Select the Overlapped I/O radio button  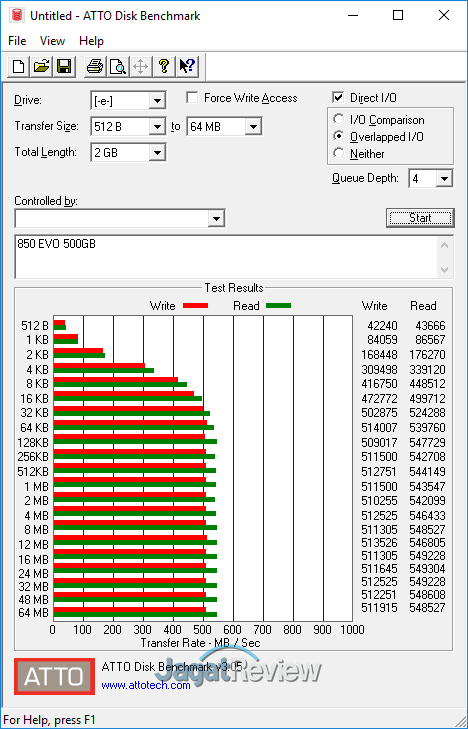click(339, 136)
